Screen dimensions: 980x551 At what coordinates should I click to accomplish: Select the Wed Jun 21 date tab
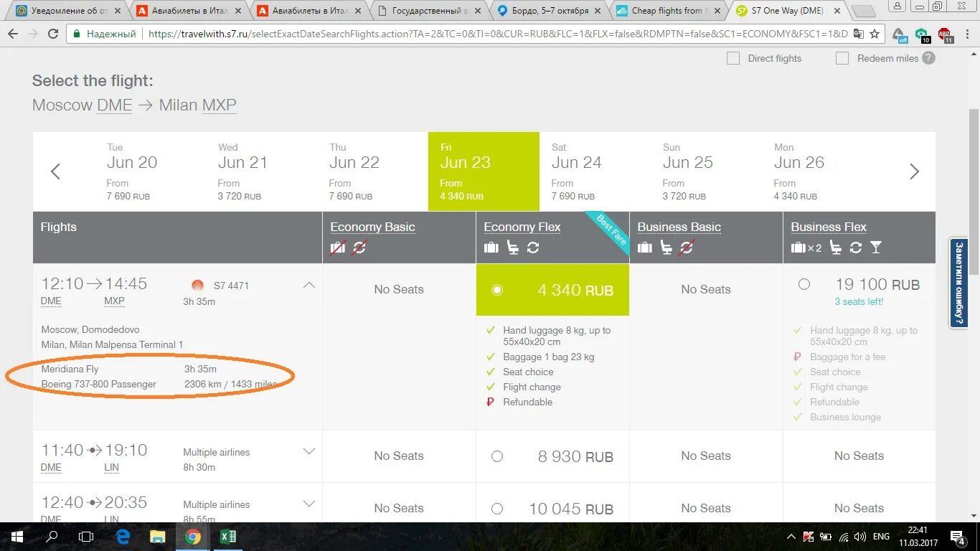pyautogui.click(x=262, y=171)
